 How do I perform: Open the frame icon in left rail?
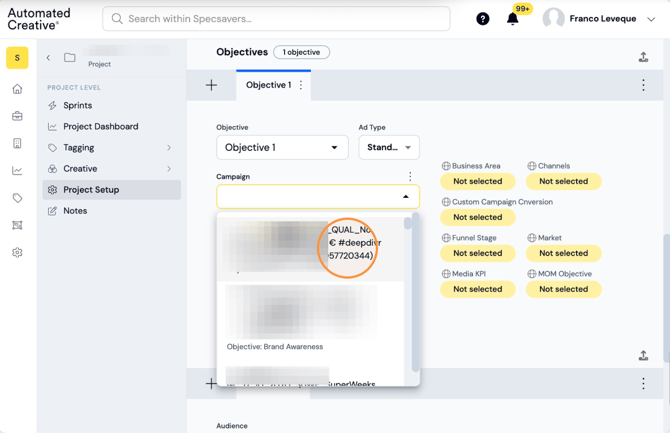(x=17, y=225)
